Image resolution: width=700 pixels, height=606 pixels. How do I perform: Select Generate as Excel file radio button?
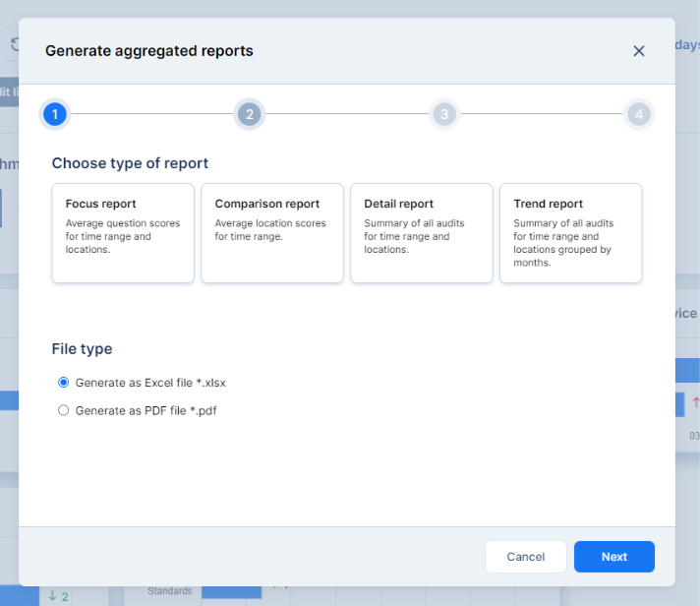[64, 383]
